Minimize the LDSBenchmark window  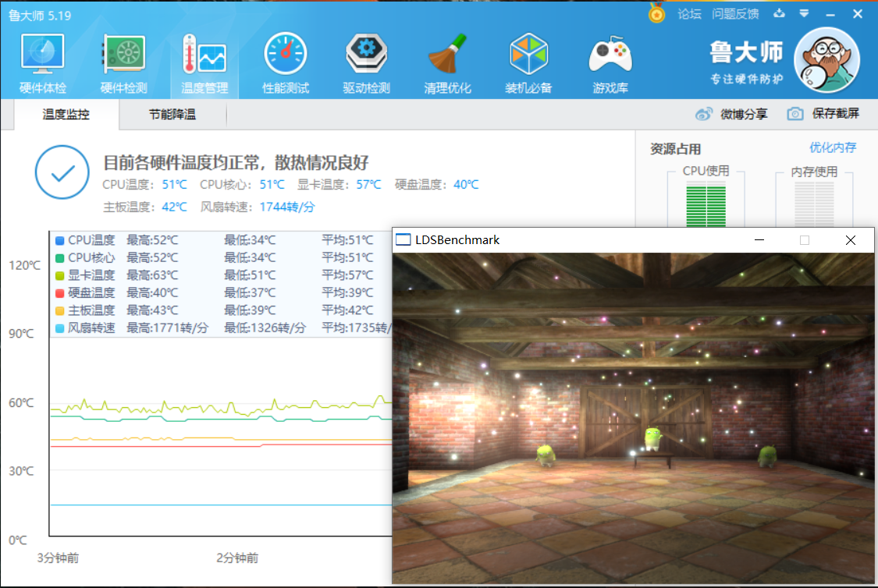759,240
